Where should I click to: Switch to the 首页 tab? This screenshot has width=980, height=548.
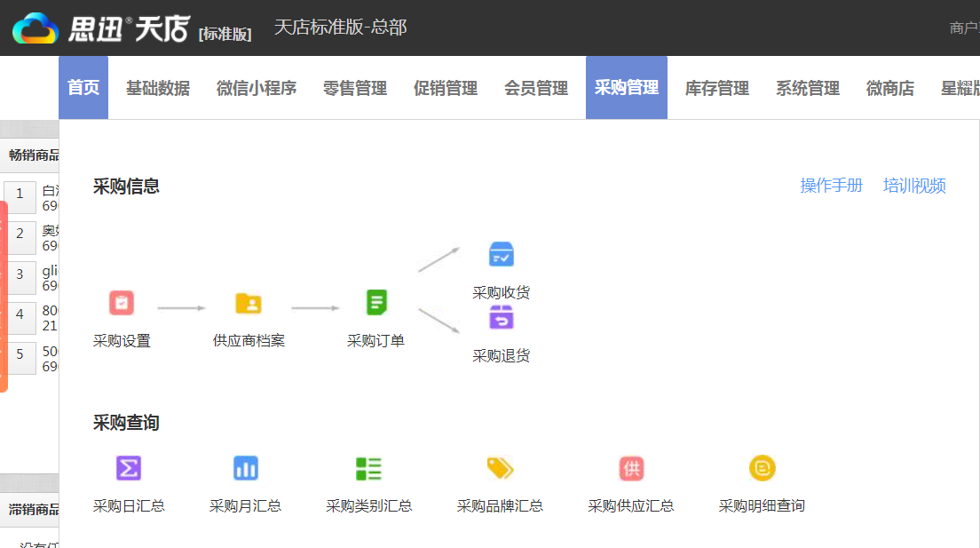pyautogui.click(x=83, y=88)
